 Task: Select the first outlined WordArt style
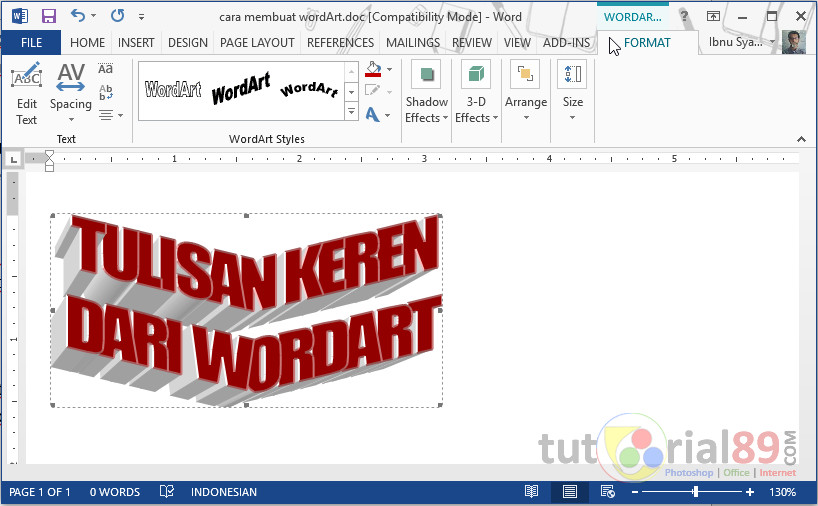point(173,90)
